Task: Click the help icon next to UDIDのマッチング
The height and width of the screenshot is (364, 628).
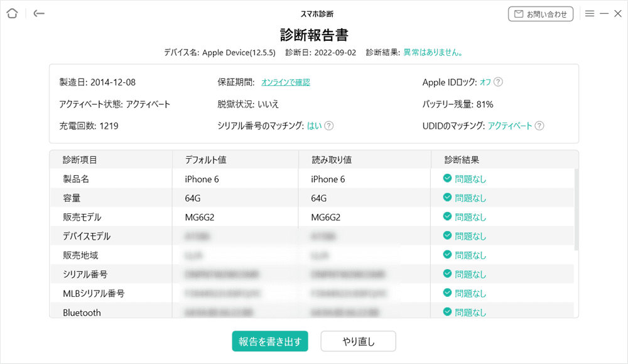Action: (x=539, y=126)
